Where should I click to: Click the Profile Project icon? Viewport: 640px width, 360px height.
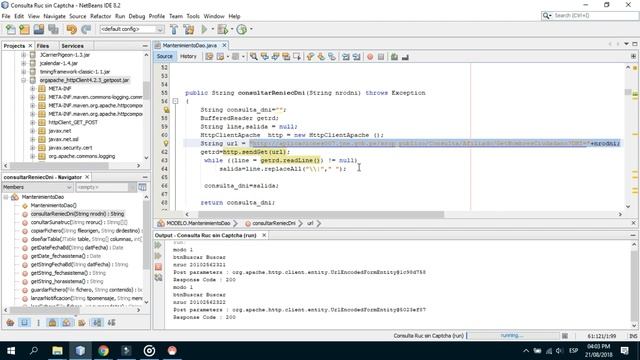(242, 29)
